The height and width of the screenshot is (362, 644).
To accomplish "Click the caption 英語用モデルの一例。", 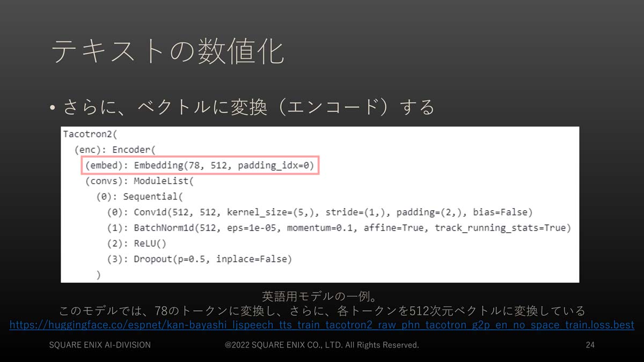I will [321, 296].
